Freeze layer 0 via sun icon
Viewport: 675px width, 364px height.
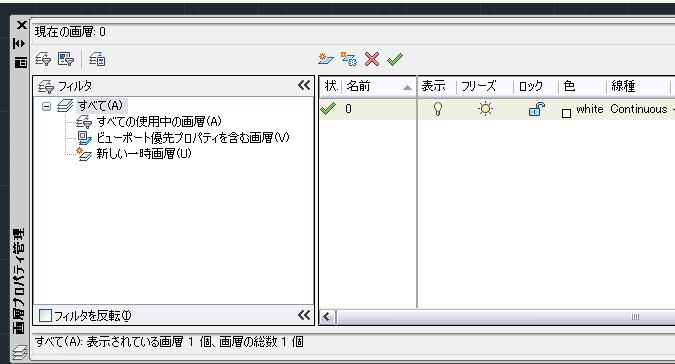[486, 109]
